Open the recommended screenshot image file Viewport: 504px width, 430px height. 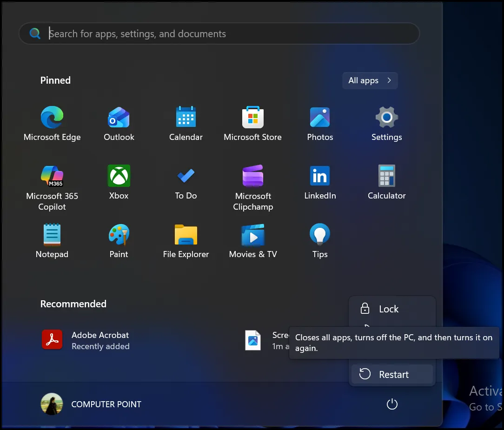(x=253, y=340)
